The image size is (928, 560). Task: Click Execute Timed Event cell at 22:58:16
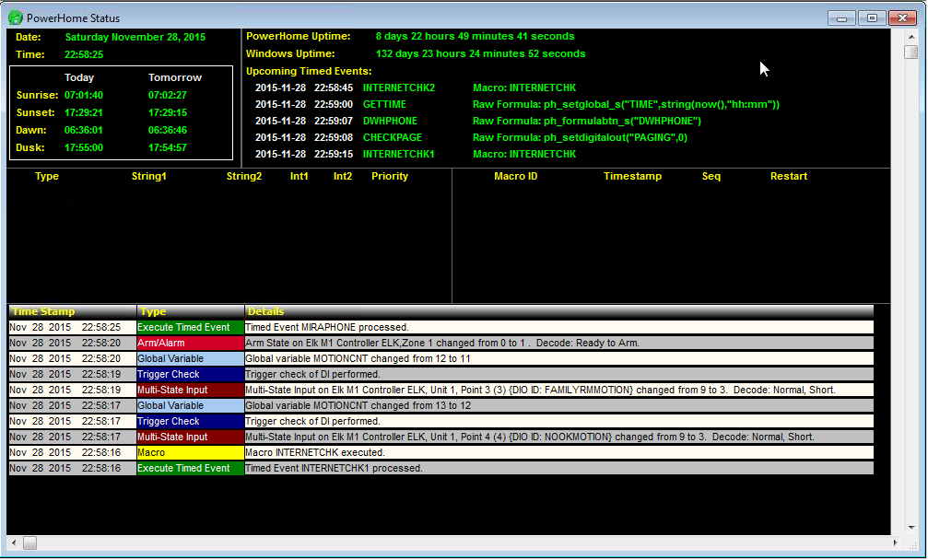click(190, 468)
